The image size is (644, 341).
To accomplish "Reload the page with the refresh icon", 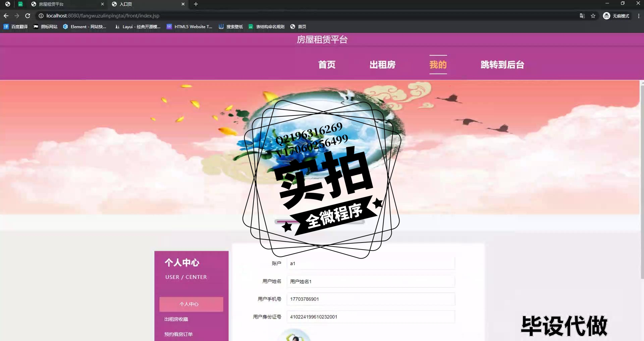I will click(28, 16).
